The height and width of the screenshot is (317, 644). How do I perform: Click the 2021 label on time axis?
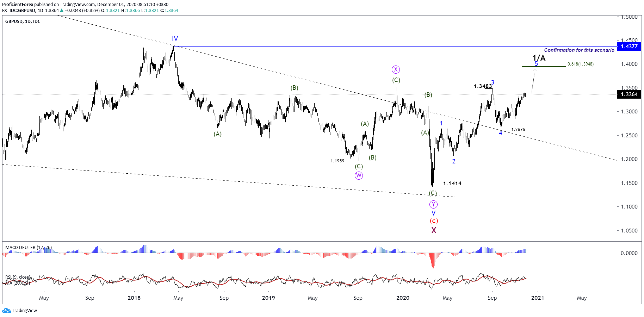coord(538,298)
